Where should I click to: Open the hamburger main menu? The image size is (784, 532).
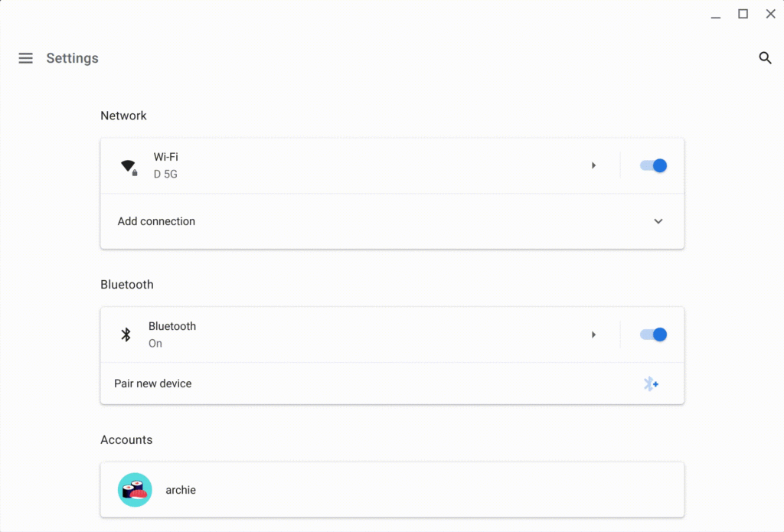(25, 58)
